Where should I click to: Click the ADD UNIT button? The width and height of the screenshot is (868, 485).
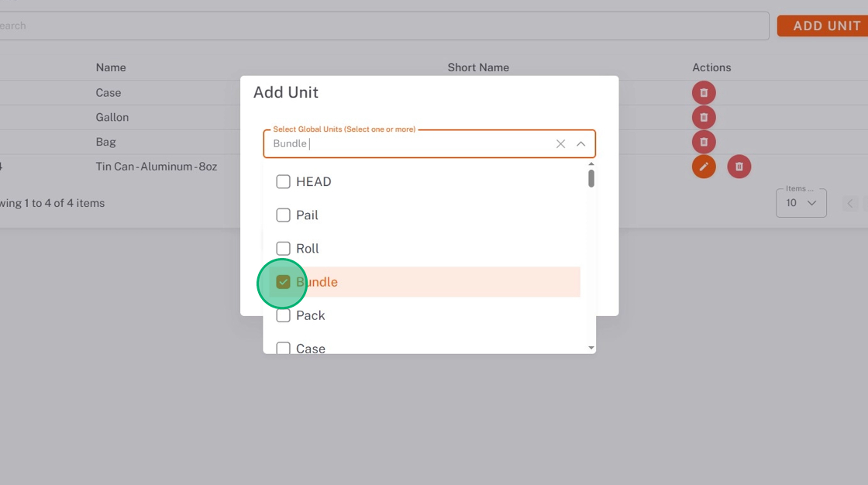click(x=824, y=26)
